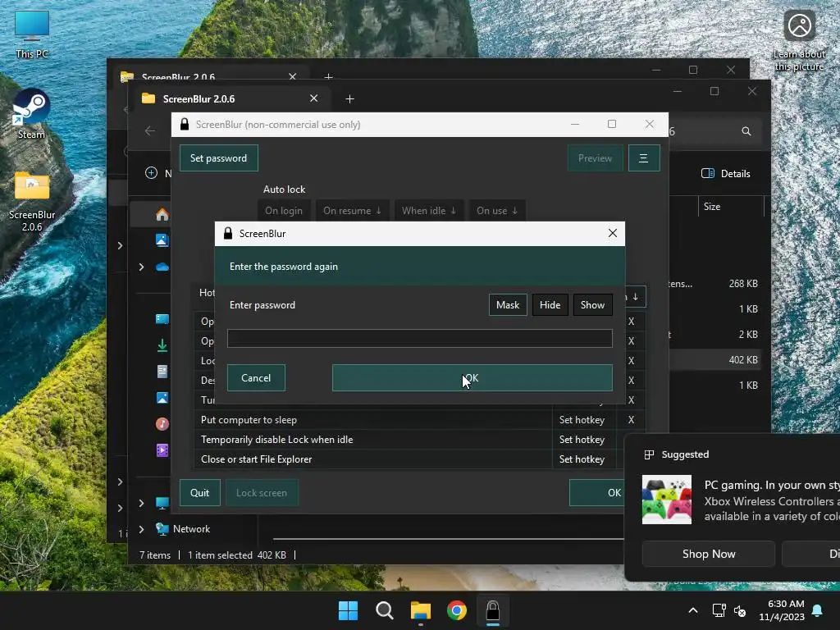The width and height of the screenshot is (840, 630).
Task: Click the Mask button in password dialog
Action: 507,305
